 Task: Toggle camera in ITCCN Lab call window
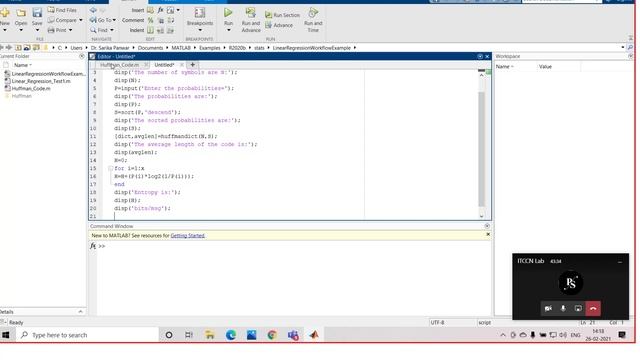(x=548, y=309)
